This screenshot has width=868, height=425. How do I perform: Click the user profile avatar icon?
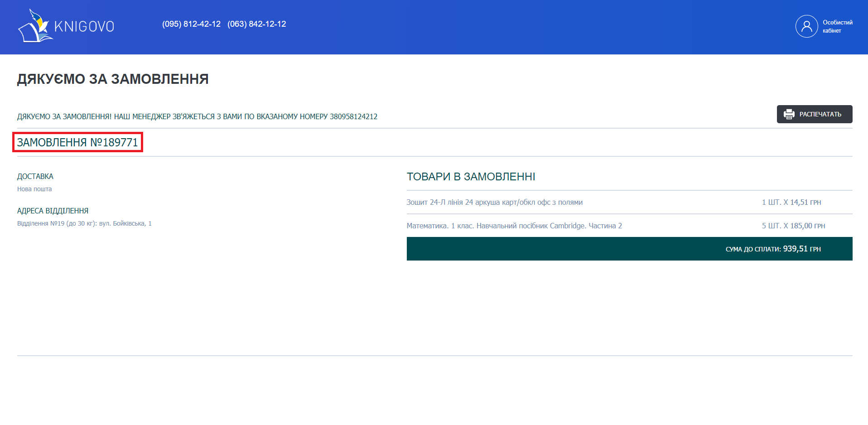(806, 26)
